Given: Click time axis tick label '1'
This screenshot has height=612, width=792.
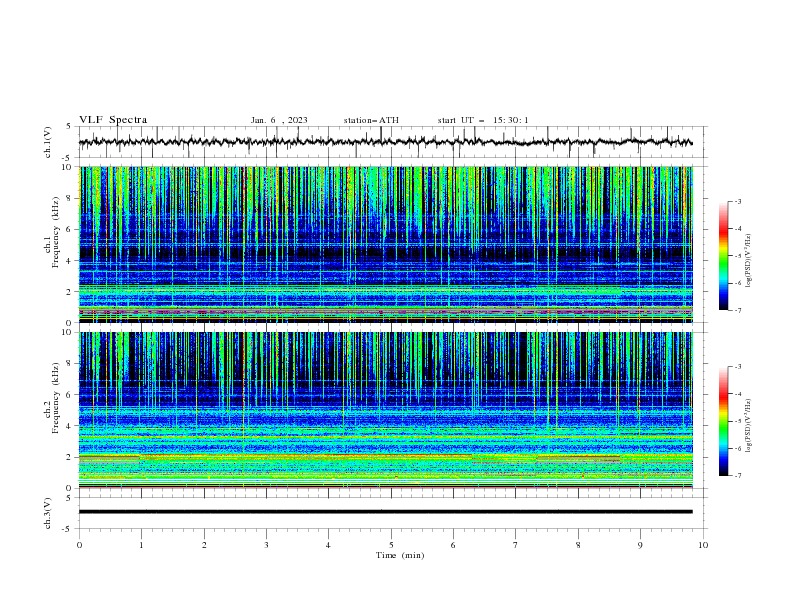Looking at the screenshot, I should click(x=141, y=545).
